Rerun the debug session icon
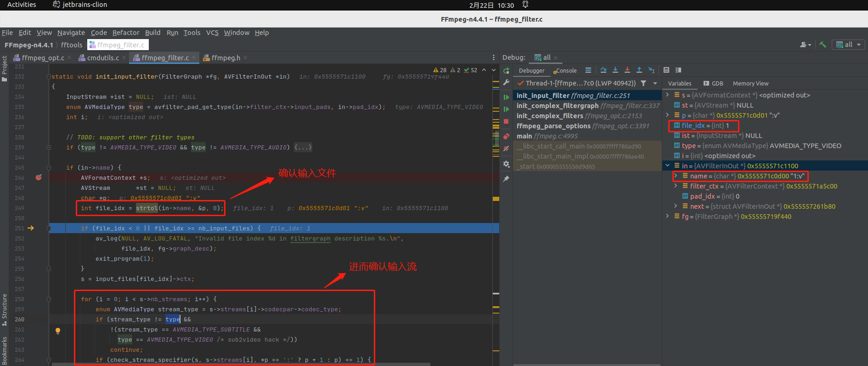The image size is (868, 366). pos(506,71)
